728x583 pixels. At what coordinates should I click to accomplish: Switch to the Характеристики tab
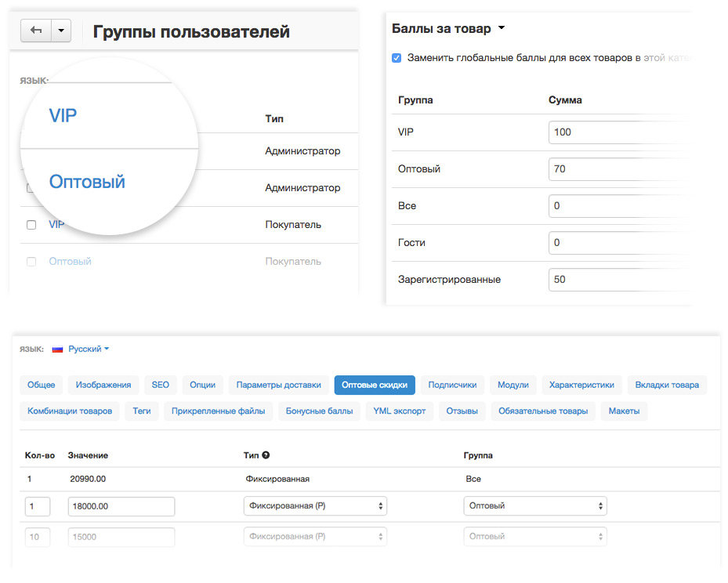tap(581, 385)
